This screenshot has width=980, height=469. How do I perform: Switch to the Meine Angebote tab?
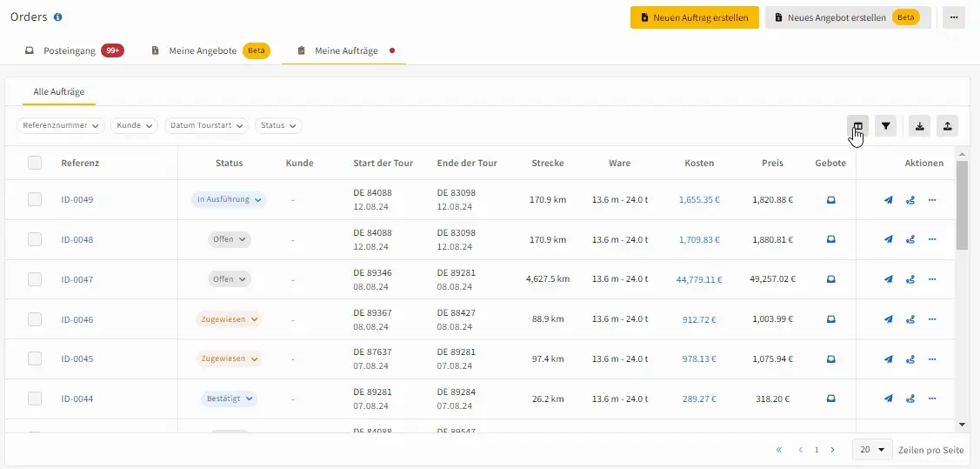[210, 50]
